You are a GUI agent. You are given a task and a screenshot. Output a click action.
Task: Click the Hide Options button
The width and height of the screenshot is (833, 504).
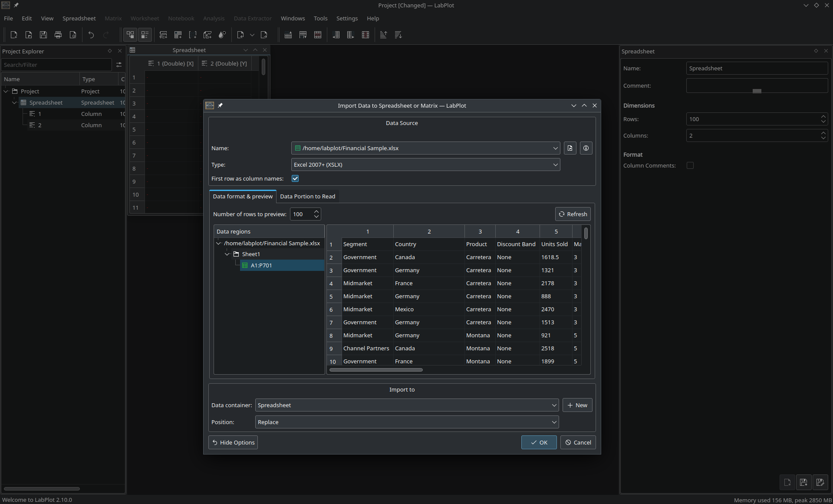233,442
